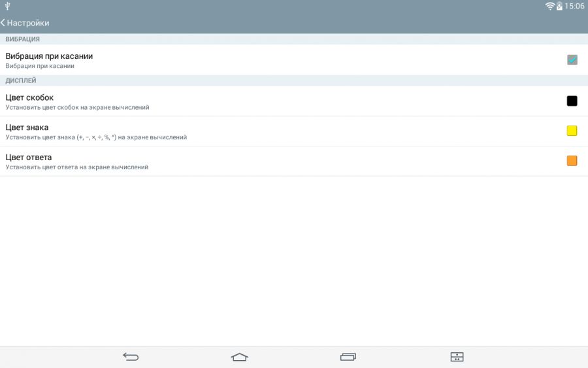Screen dimensions: 588x368
Task: Tap the battery charging icon
Action: pyautogui.click(x=559, y=7)
